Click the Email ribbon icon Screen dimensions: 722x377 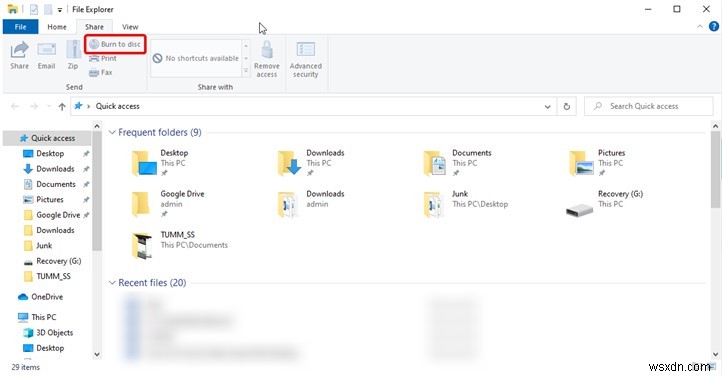(47, 50)
